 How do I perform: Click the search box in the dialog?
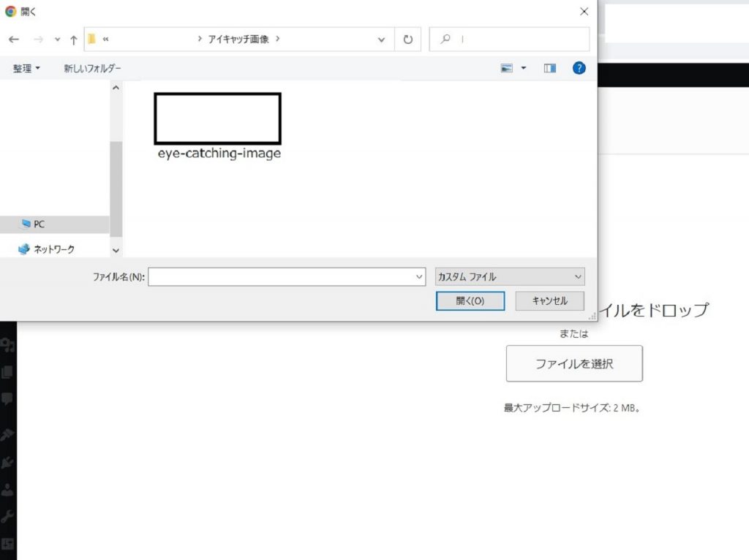509,39
